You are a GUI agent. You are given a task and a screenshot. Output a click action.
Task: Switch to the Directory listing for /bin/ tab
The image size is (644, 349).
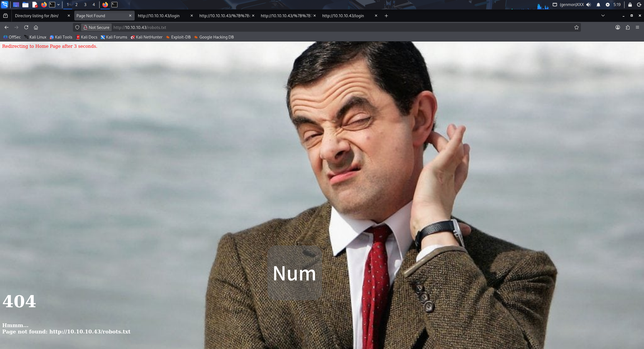(37, 16)
